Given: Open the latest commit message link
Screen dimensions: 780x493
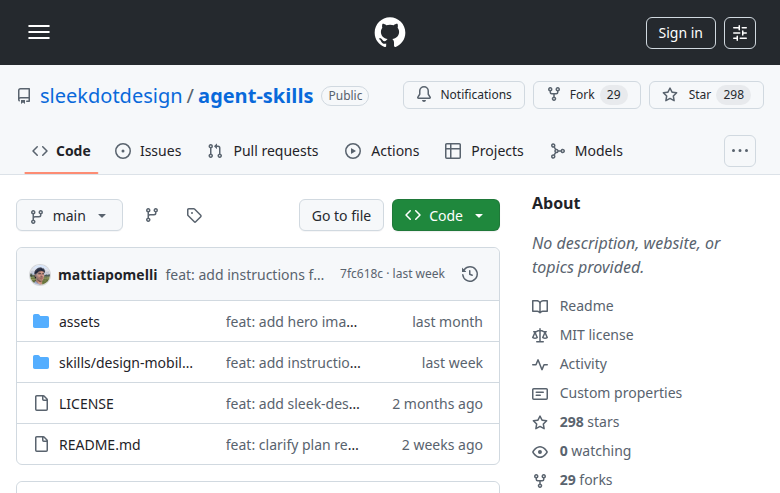Looking at the screenshot, I should (245, 275).
